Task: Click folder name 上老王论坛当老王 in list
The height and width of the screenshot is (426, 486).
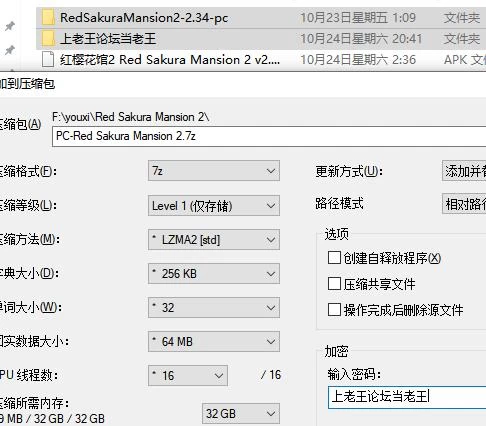Action: tap(108, 39)
